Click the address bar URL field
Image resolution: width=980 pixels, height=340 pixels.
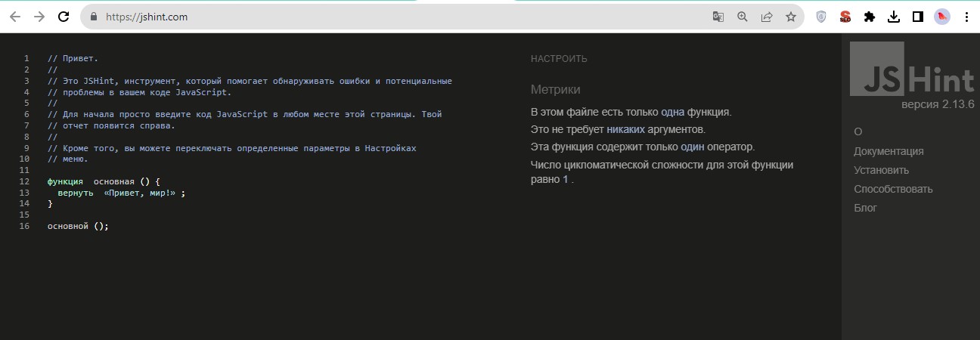pos(378,17)
